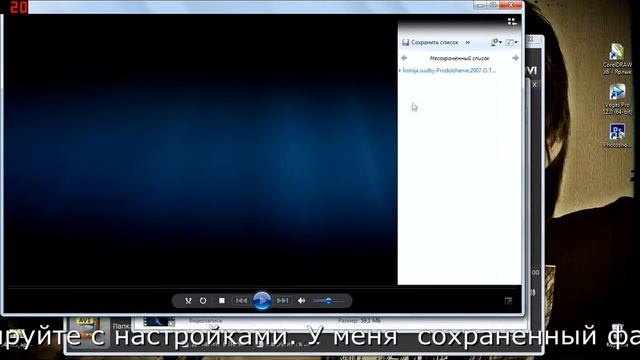Toggle shuffle mode in the player
Screen dimensions: 640x360
point(188,301)
